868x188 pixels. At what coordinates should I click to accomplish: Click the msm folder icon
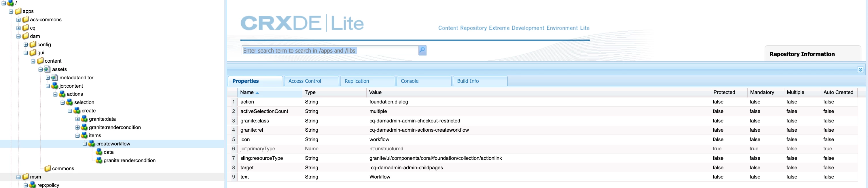coord(26,177)
